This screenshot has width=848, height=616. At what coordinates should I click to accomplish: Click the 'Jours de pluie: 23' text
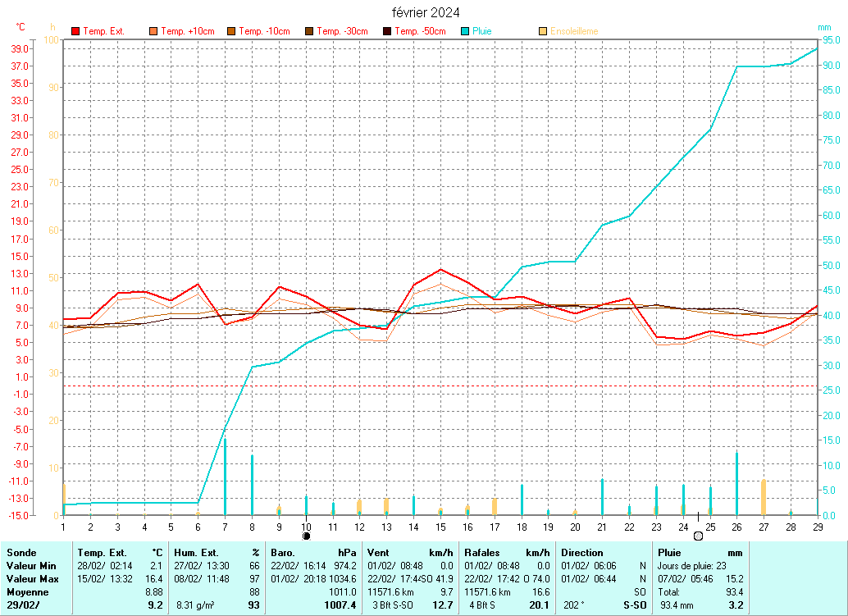(x=691, y=566)
